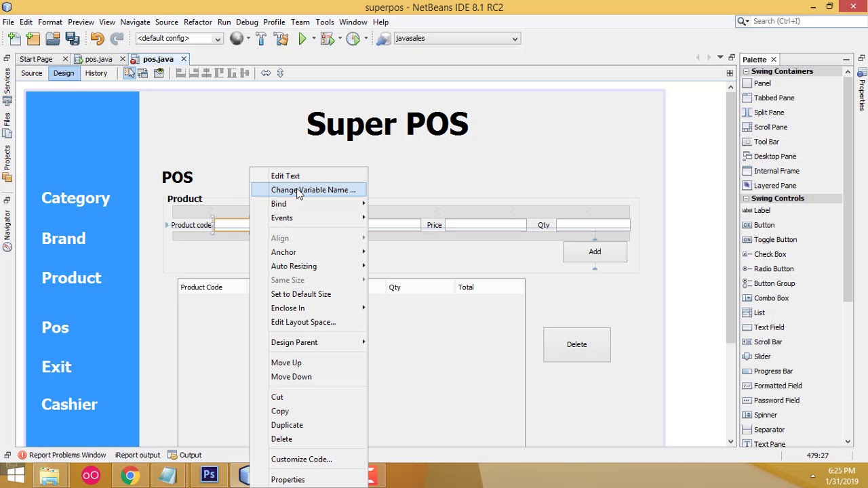This screenshot has width=868, height=488.
Task: Click the New File toolbar icon
Action: click(15, 39)
